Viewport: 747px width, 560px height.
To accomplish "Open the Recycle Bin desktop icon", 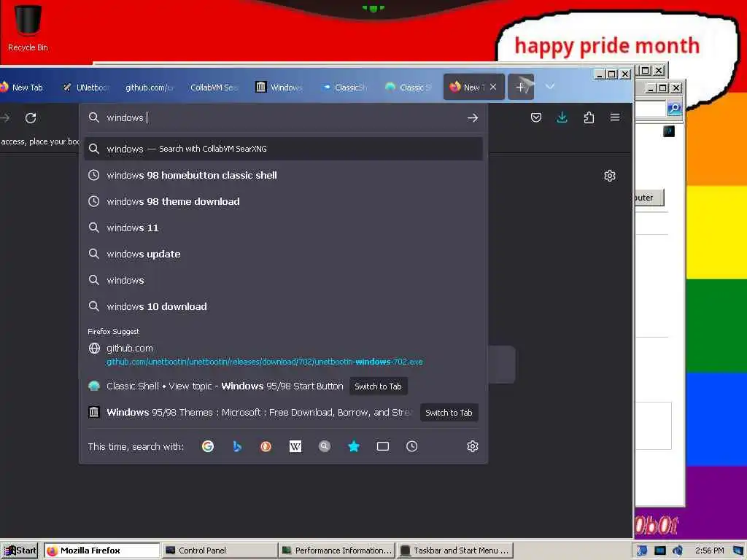I will pyautogui.click(x=28, y=28).
